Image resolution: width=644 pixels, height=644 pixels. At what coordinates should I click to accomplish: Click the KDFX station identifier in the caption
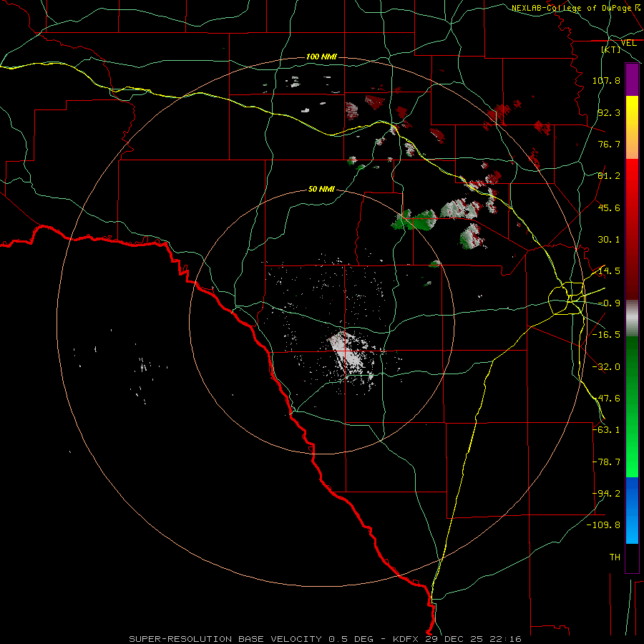(x=406, y=639)
